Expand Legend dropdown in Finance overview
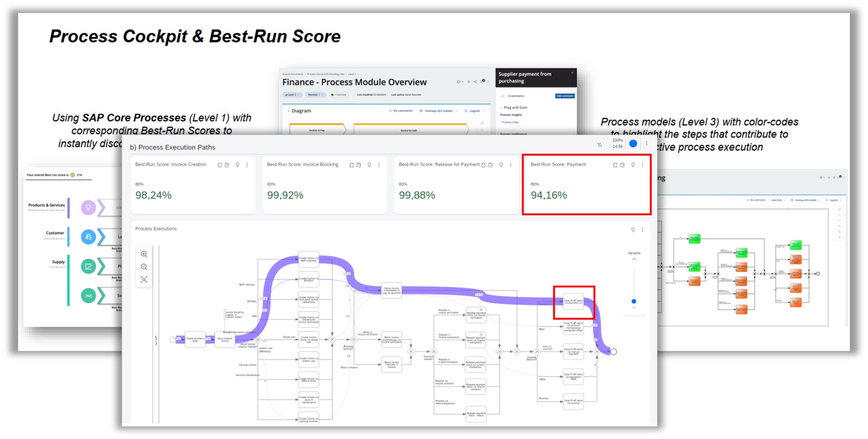The width and height of the screenshot is (868, 439). (474, 111)
